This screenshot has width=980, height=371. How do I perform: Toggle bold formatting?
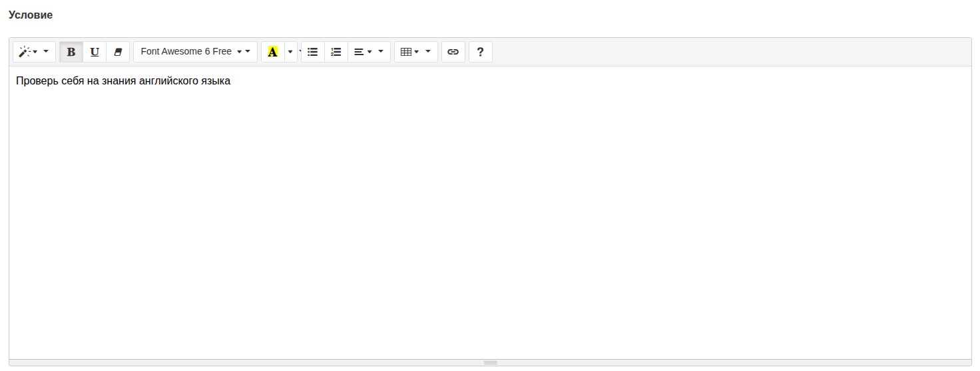tap(71, 52)
